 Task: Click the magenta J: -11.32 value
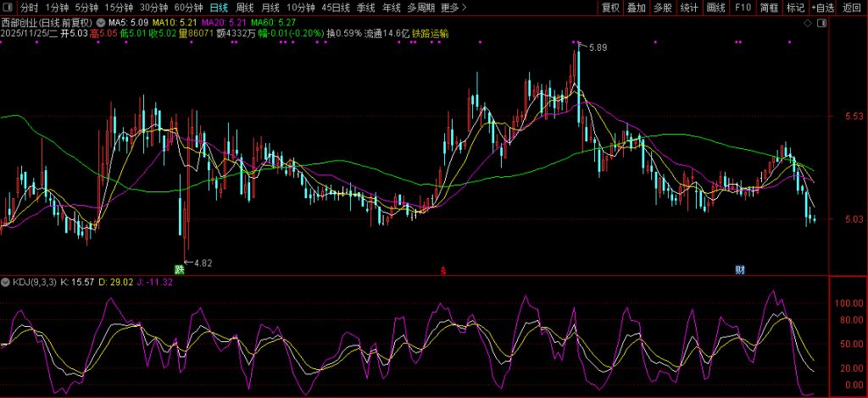click(x=154, y=283)
